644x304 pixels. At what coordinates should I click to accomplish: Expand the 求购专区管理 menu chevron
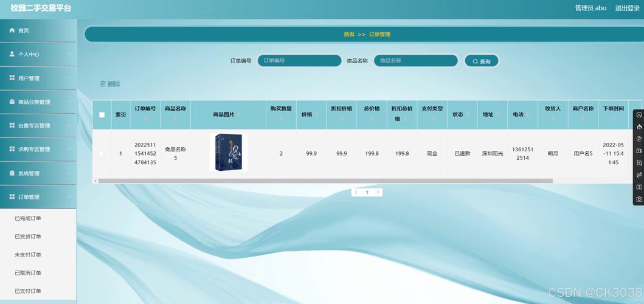69,149
